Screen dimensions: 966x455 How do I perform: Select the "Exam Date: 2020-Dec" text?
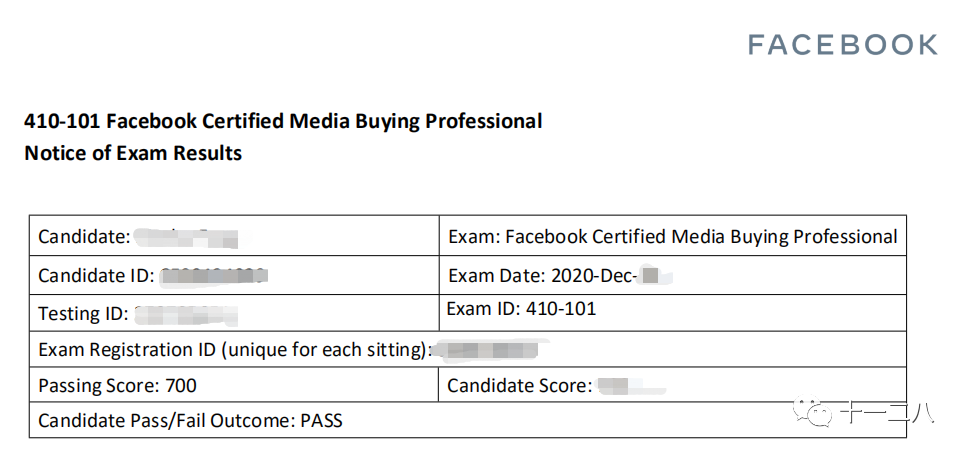(x=543, y=276)
